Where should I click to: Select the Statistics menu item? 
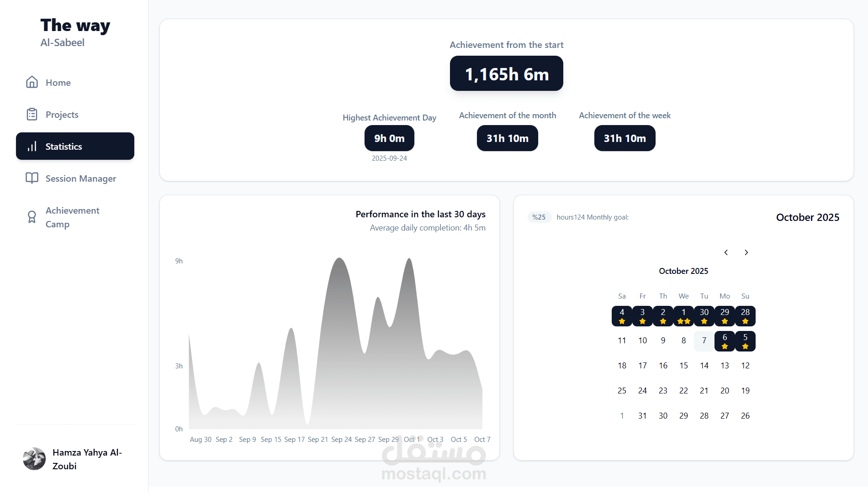pyautogui.click(x=75, y=146)
